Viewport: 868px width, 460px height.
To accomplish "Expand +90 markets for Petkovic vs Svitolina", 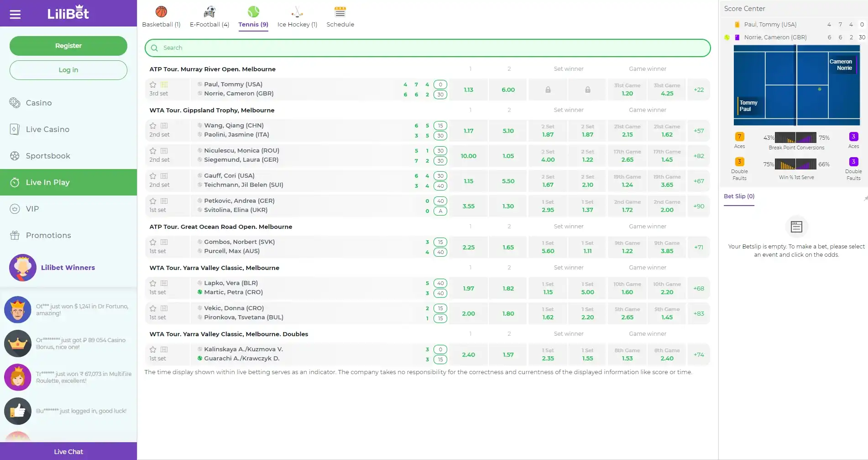I will 698,206.
